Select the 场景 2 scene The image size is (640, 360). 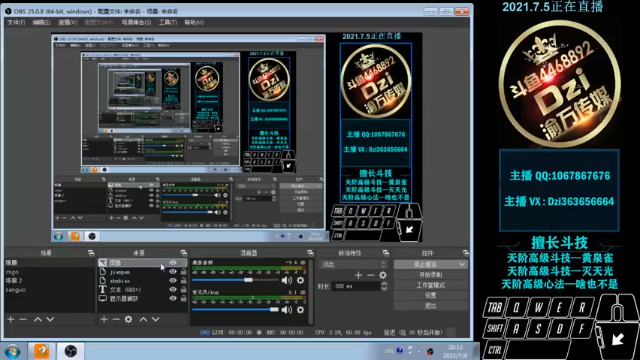point(49,281)
